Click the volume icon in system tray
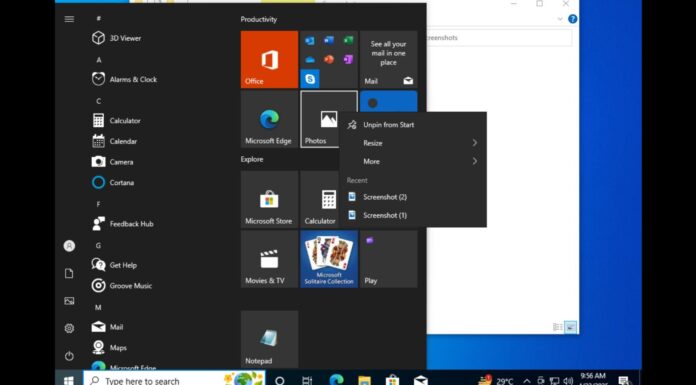The width and height of the screenshot is (696, 385). point(568,381)
